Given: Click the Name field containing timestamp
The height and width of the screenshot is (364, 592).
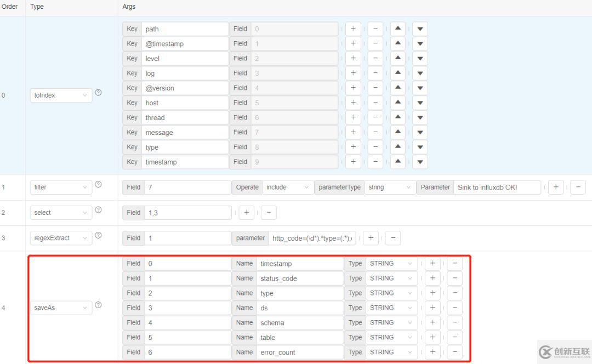Looking at the screenshot, I should click(300, 264).
